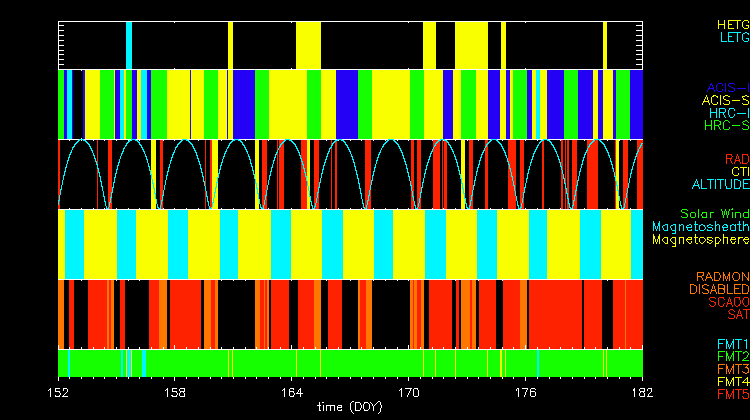Click the 176 tick on time axis
Image resolution: width=750 pixels, height=420 pixels.
click(526, 393)
